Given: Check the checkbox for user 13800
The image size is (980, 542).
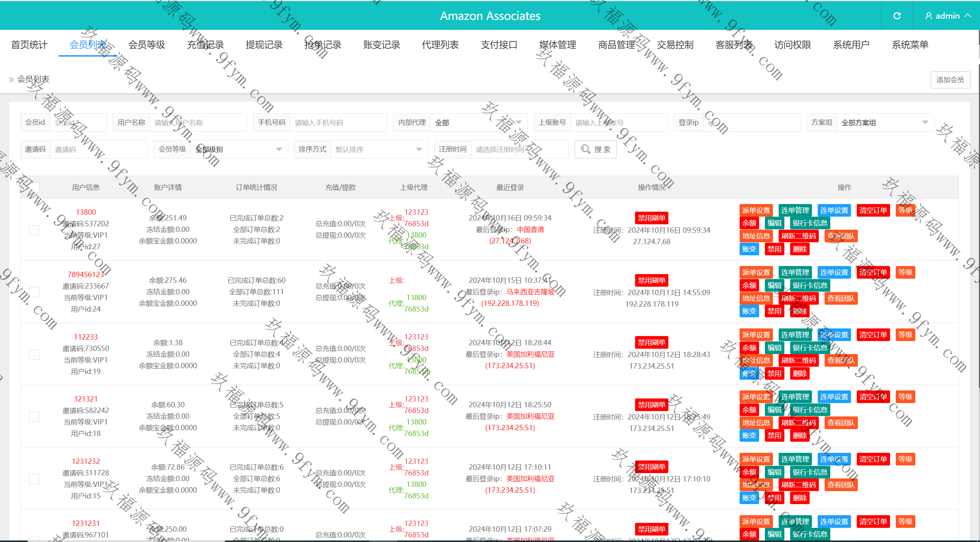Looking at the screenshot, I should click(34, 230).
